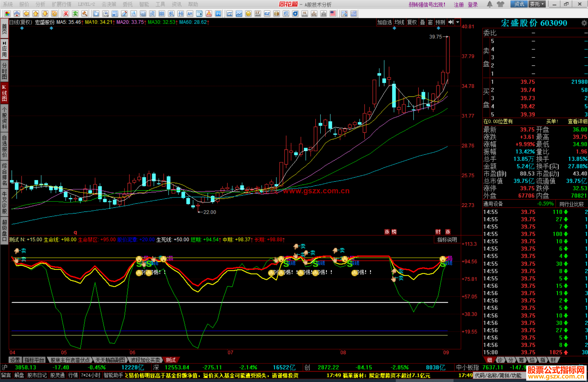Open stock panel settings gear icon
Viewport: 588px width, 382px height.
584,23
